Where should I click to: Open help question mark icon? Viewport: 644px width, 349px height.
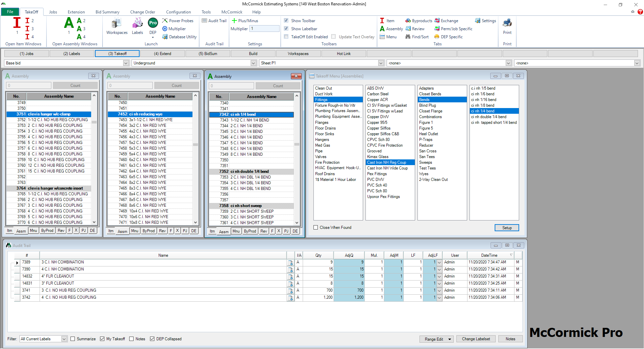[x=640, y=12]
